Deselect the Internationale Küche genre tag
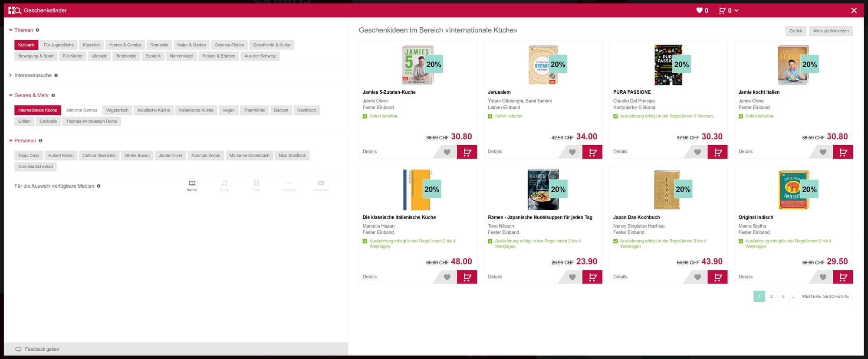 coord(38,111)
